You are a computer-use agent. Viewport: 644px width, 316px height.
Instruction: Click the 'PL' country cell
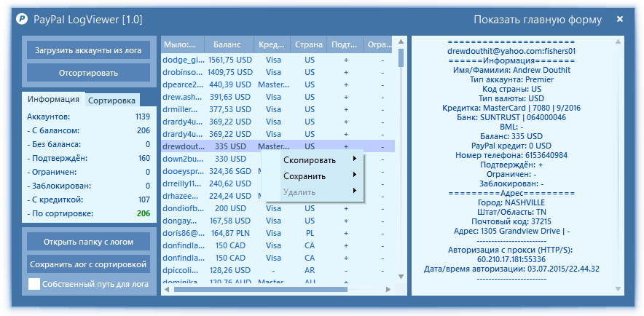[310, 233]
